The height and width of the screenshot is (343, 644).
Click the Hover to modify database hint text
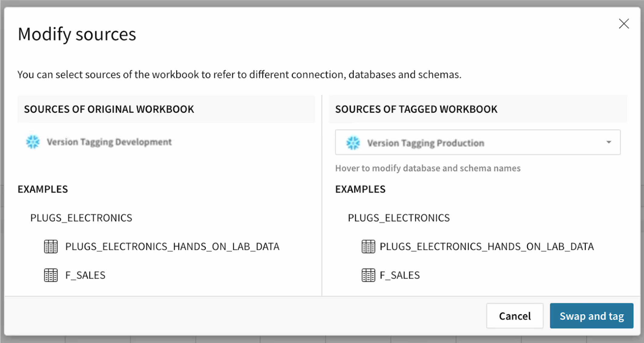click(x=428, y=168)
